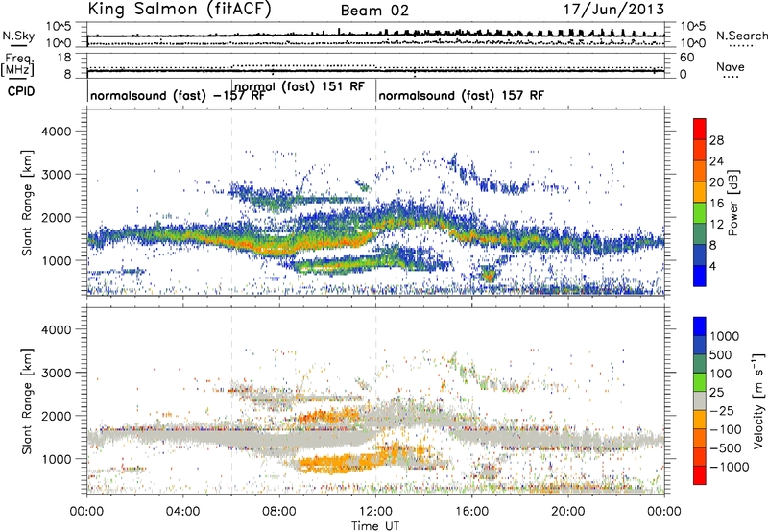Click '12:00' on the time axis
The height and width of the screenshot is (532, 768).
375,512
